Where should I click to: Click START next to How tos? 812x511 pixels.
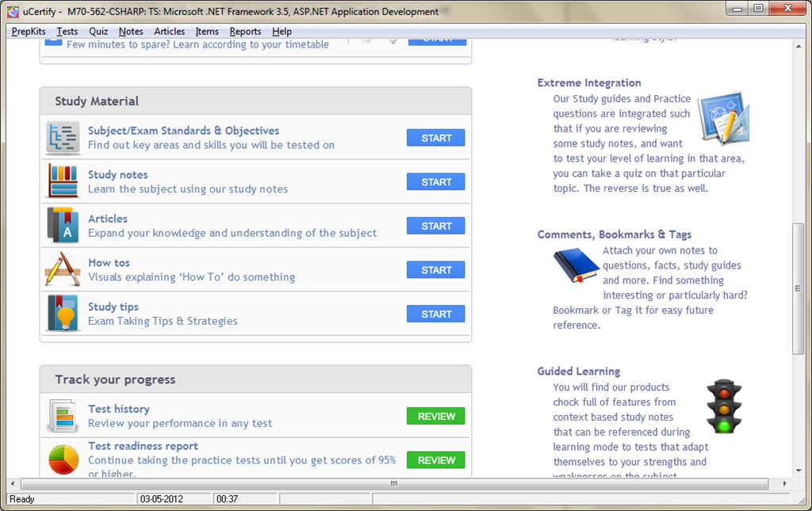(435, 270)
